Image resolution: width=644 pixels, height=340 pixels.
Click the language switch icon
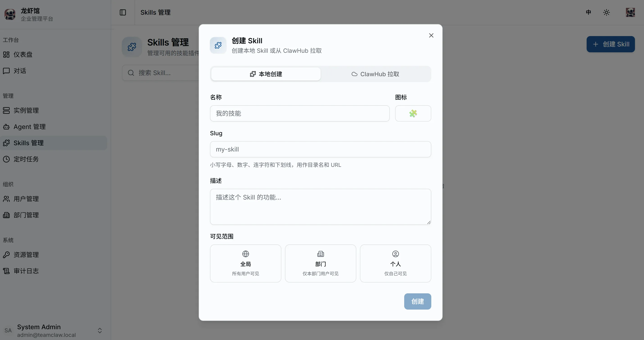[x=588, y=12]
